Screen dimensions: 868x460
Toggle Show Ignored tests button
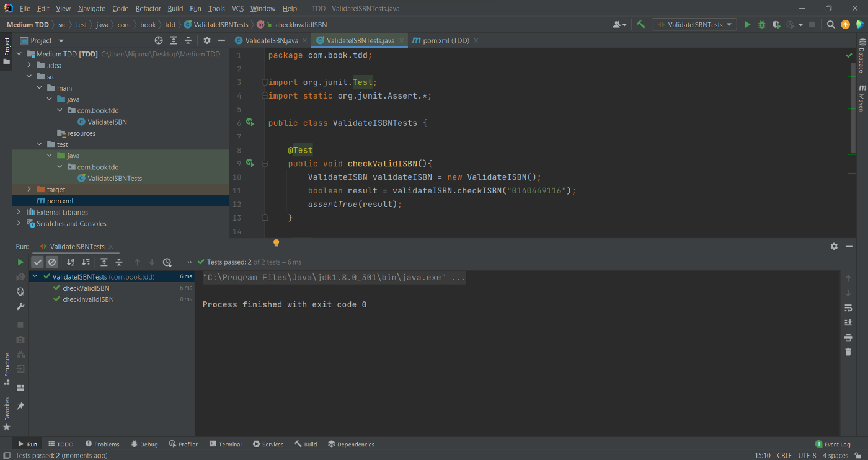click(x=52, y=262)
